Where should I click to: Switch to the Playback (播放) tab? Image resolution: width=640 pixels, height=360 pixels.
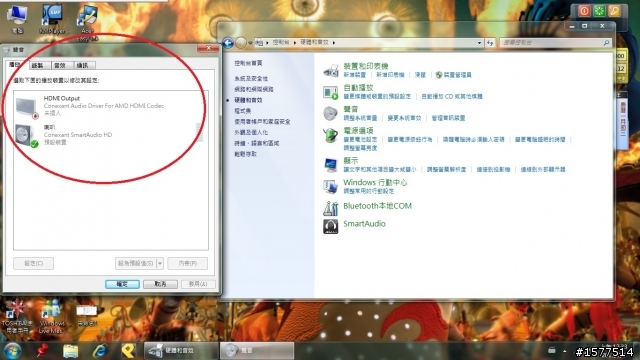coord(15,64)
